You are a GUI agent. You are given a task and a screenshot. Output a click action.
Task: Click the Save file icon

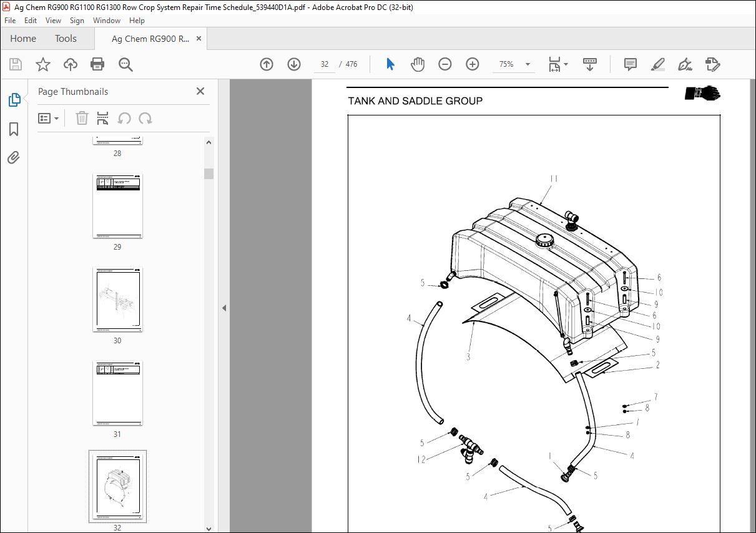point(16,64)
